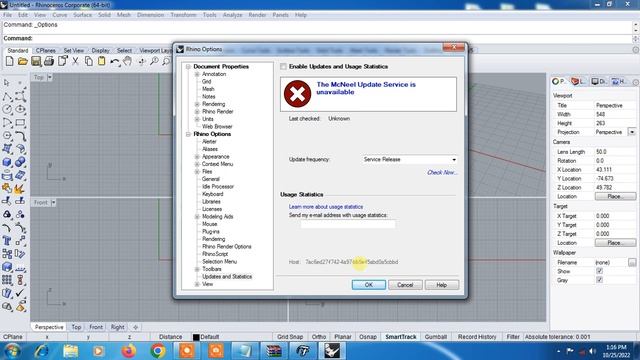This screenshot has height=360, width=640.
Task: Click the Copy icon in toolbar
Action: point(89,62)
